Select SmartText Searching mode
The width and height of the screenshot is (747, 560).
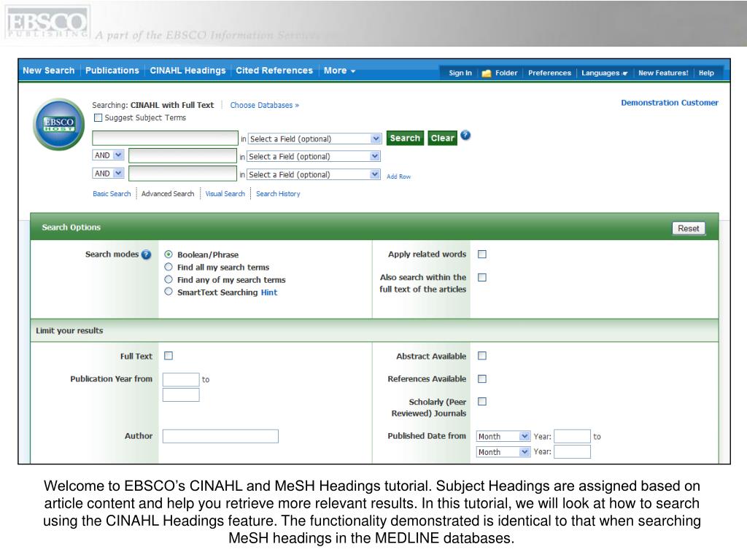(x=169, y=292)
